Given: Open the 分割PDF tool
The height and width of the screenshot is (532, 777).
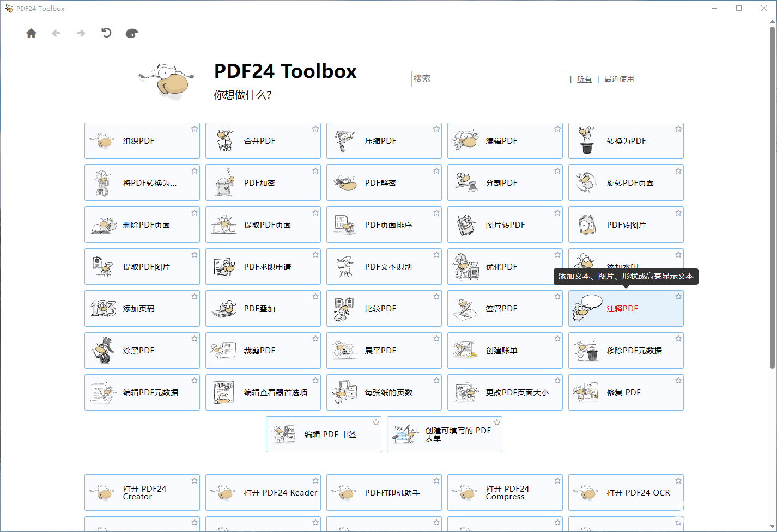Looking at the screenshot, I should point(505,182).
